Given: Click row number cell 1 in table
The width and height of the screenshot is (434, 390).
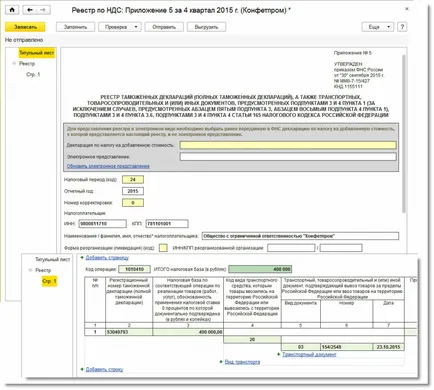Looking at the screenshot, I should point(95,332).
